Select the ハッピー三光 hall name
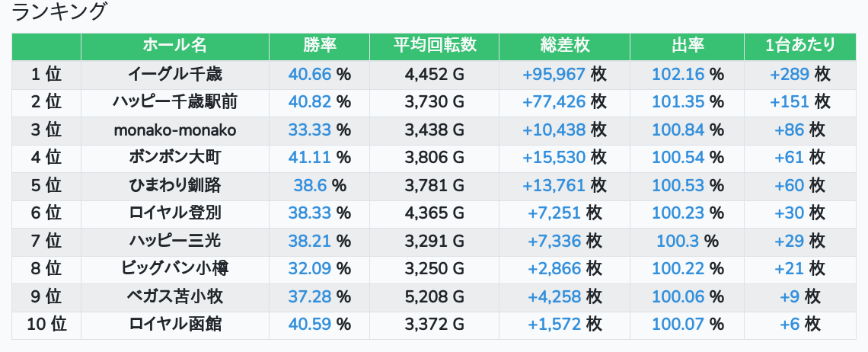This screenshot has width=868, height=352. click(x=174, y=242)
